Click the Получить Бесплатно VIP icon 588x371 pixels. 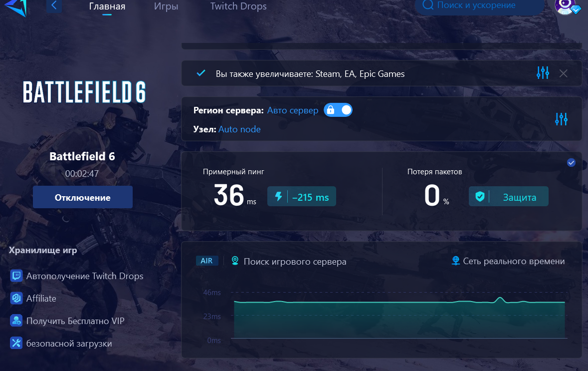pyautogui.click(x=16, y=321)
